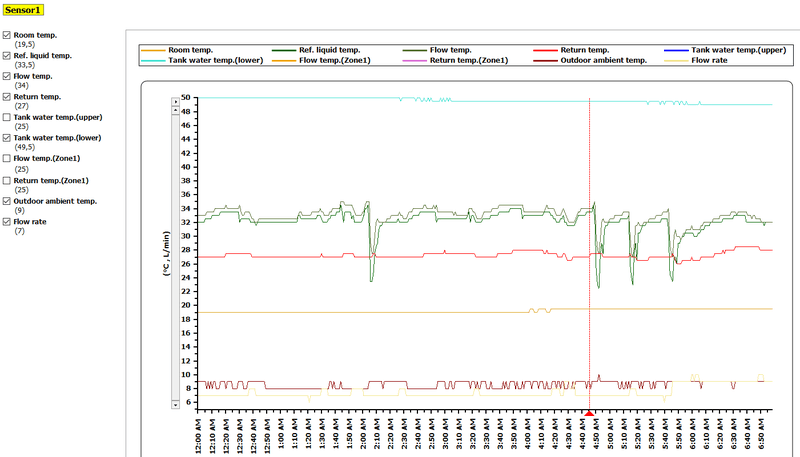800x457 pixels.
Task: Click the Flow temp. legend text
Action: pyautogui.click(x=451, y=50)
